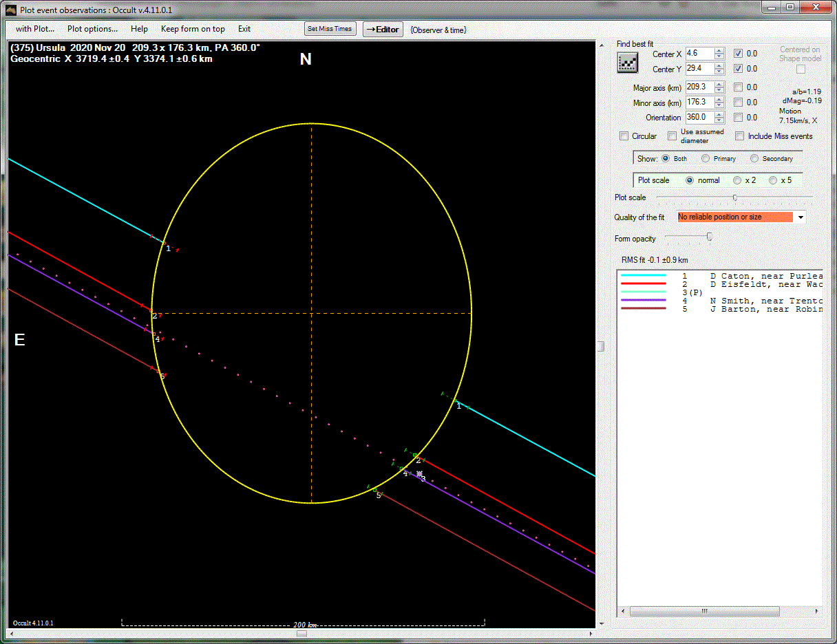The width and height of the screenshot is (837, 644).
Task: Decrease Orientation value with down arrow
Action: pyautogui.click(x=719, y=120)
